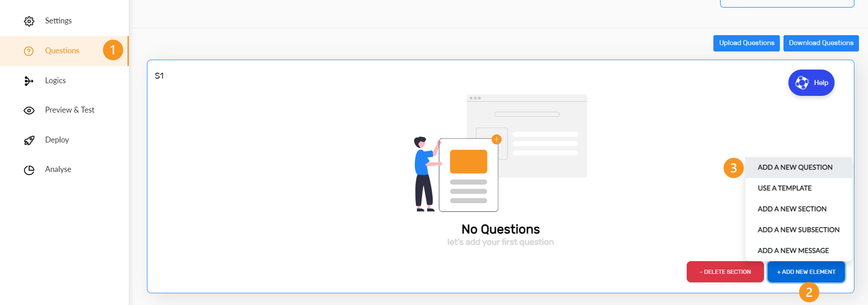Click the S1 section title

tap(159, 76)
